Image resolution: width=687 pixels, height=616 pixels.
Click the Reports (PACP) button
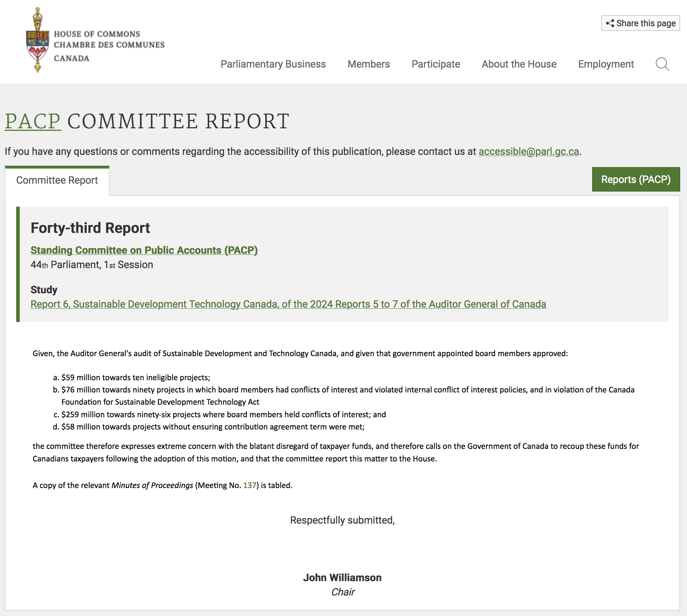pyautogui.click(x=636, y=179)
